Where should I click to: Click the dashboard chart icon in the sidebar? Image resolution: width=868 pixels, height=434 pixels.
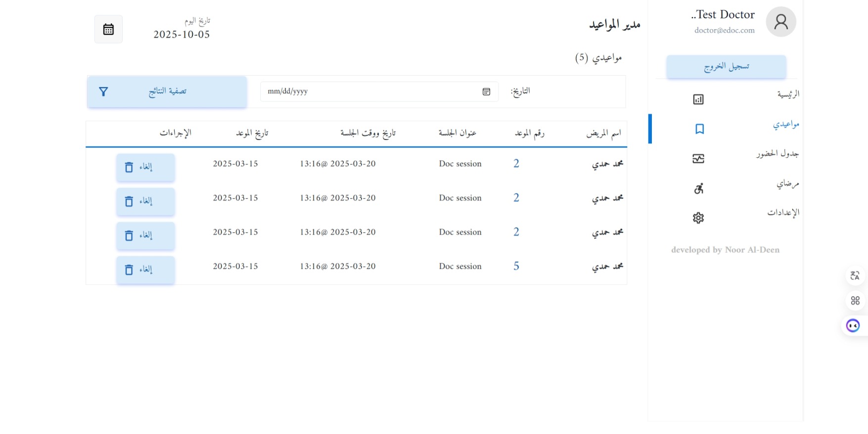coord(698,99)
